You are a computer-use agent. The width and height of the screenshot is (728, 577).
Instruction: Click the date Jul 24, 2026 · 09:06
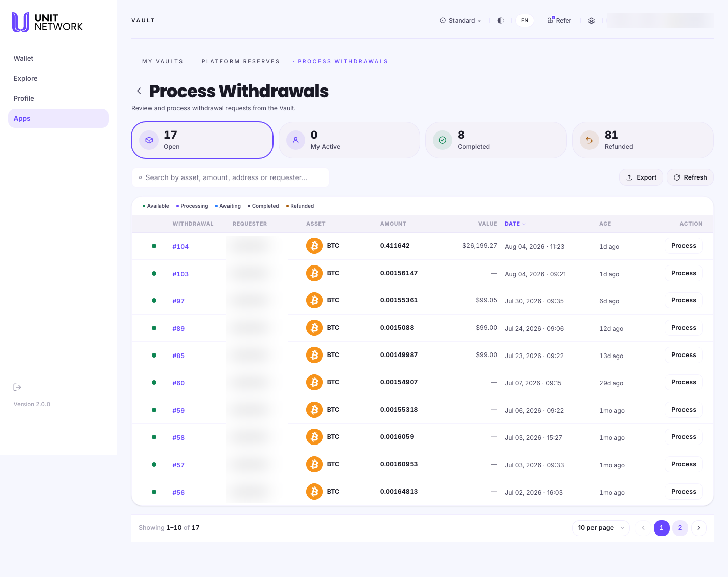pyautogui.click(x=534, y=329)
